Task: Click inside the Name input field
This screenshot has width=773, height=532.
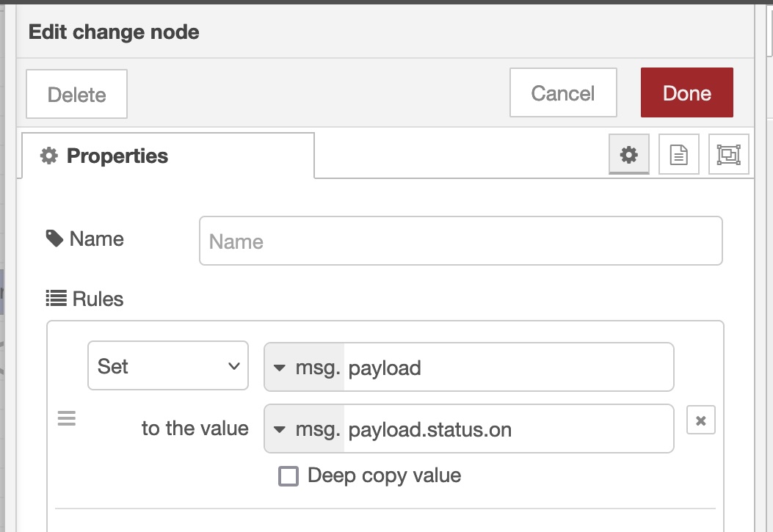Action: [460, 240]
